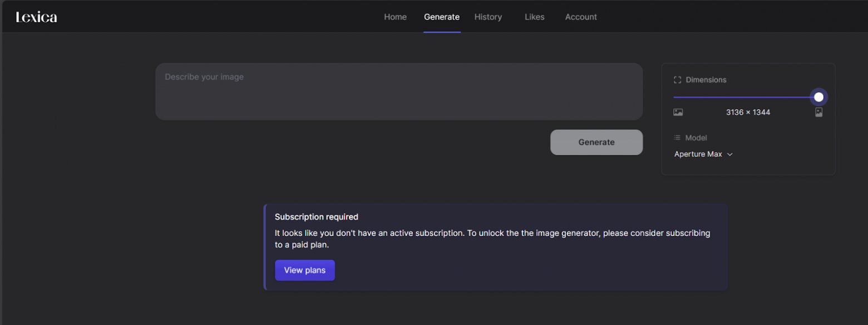
Task: Click the 'Subscription required' heading
Action: (316, 217)
